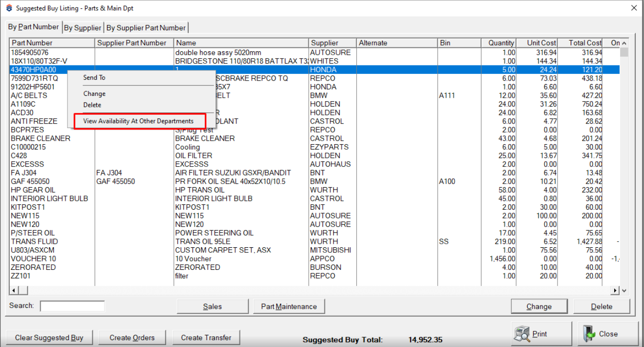Select the TRANS FLUID part row
Viewport: 644px width, 347px height.
(x=34, y=241)
